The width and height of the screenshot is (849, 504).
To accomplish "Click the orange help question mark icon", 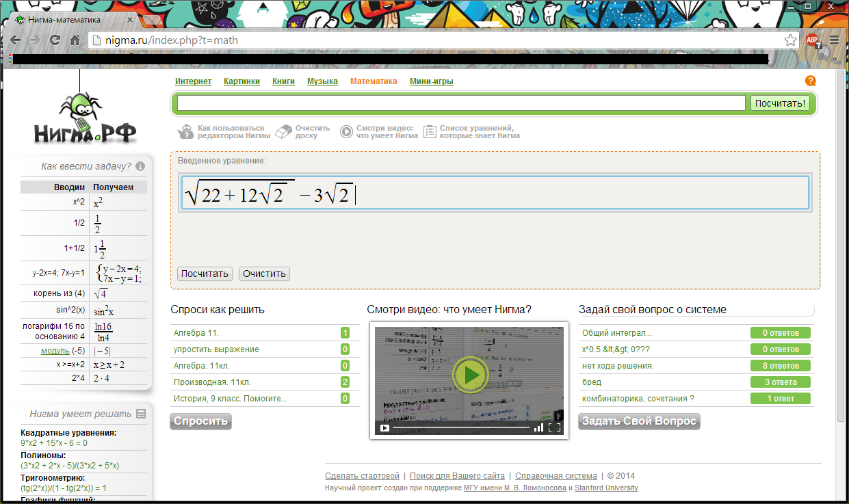I will (811, 81).
